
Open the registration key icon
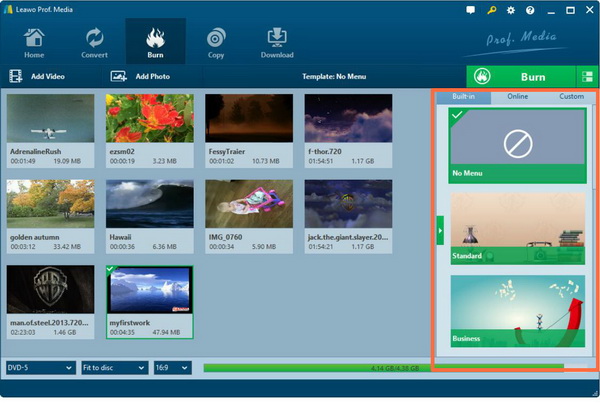point(491,10)
